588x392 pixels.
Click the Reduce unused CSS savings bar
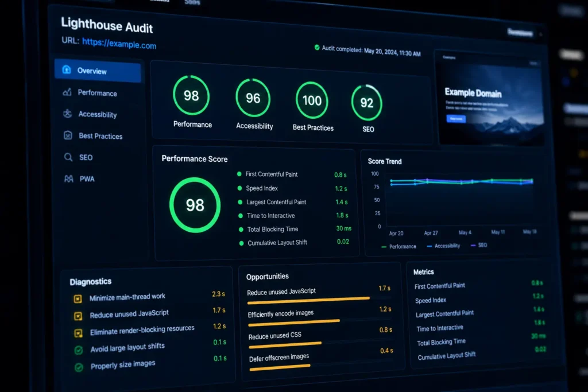[x=285, y=344]
